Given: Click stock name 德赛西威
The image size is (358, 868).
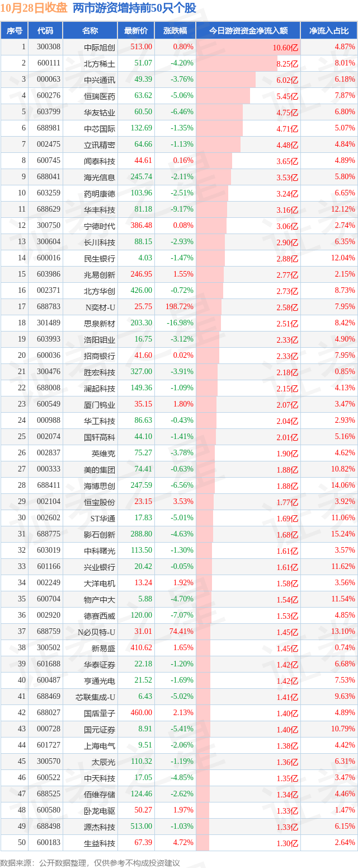Looking at the screenshot, I should click(x=100, y=616).
